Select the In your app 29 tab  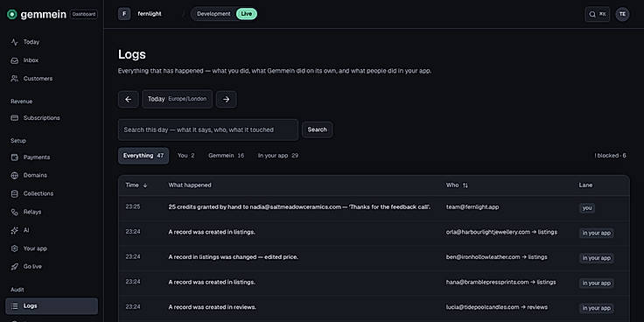click(x=278, y=156)
